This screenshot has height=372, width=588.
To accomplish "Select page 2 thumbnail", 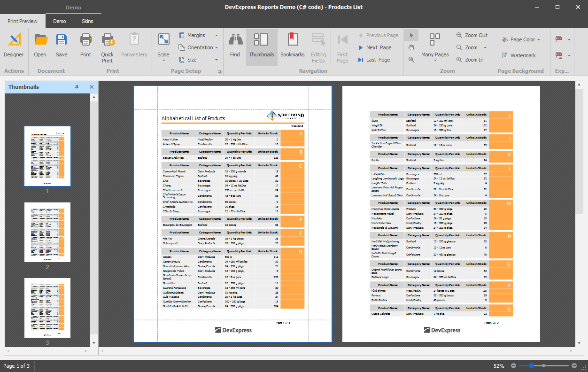I will pos(47,232).
